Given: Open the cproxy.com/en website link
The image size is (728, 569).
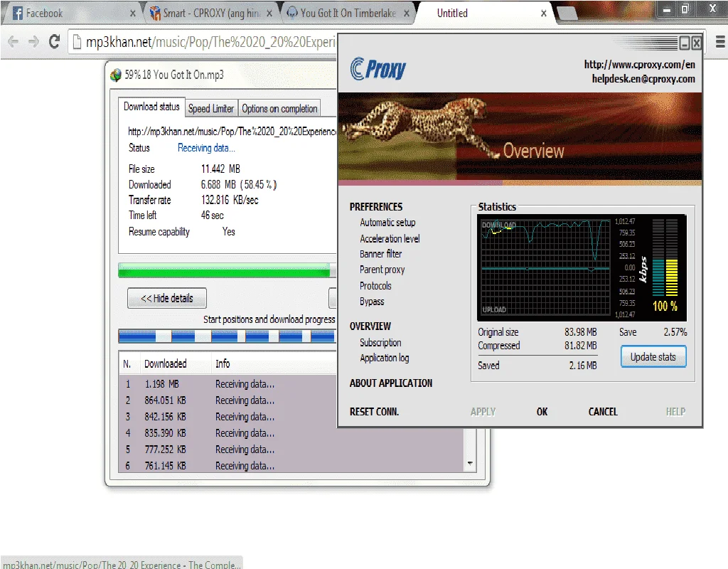Looking at the screenshot, I should [x=639, y=65].
